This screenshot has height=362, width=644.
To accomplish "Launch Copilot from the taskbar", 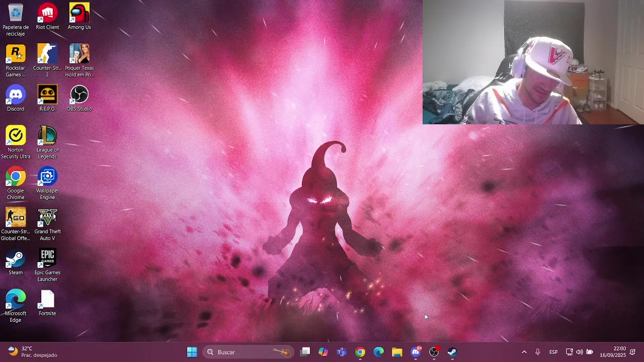I will point(323,352).
